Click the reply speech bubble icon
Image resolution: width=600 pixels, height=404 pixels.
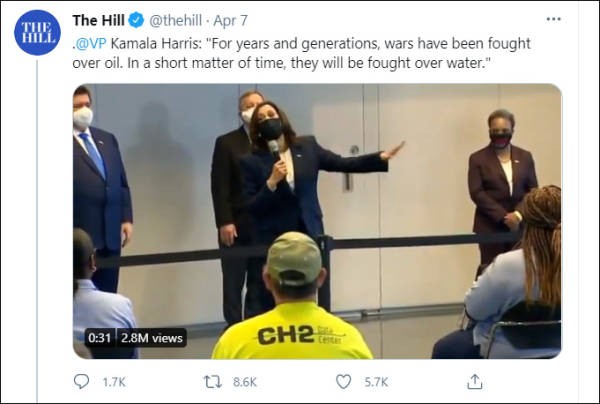click(x=82, y=381)
